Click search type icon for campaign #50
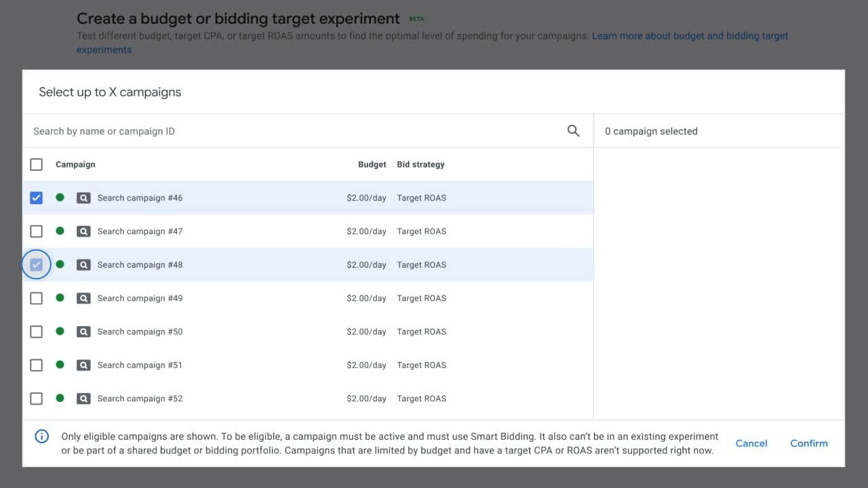 (83, 331)
